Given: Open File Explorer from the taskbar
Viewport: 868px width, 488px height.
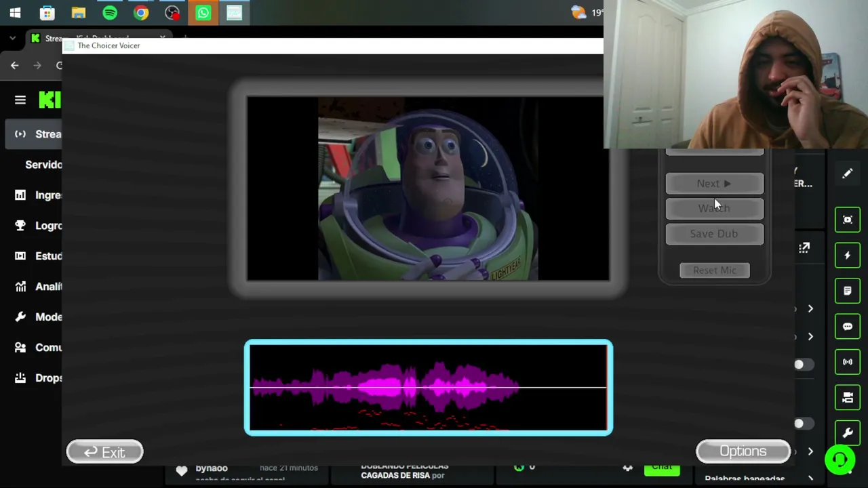Looking at the screenshot, I should pyautogui.click(x=79, y=12).
